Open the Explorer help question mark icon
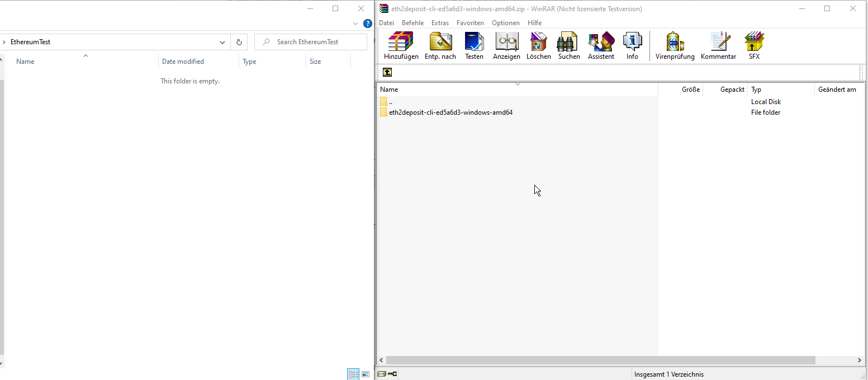This screenshot has height=380, width=868. (x=367, y=24)
